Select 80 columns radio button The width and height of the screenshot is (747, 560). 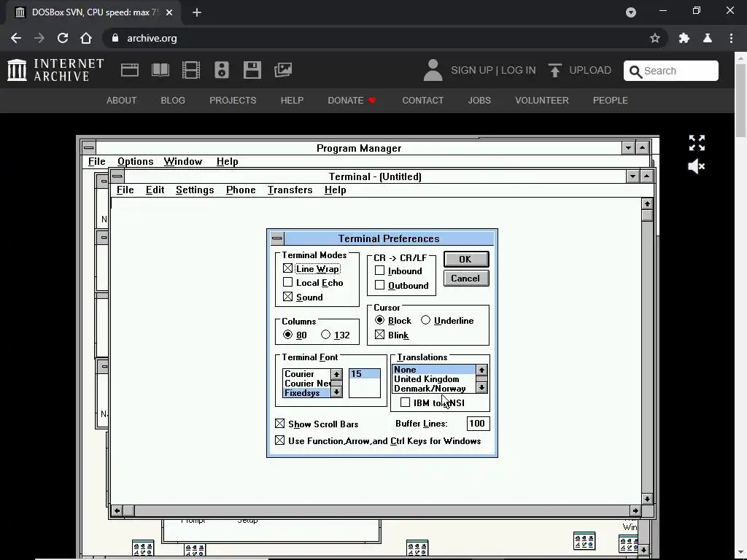click(x=287, y=334)
